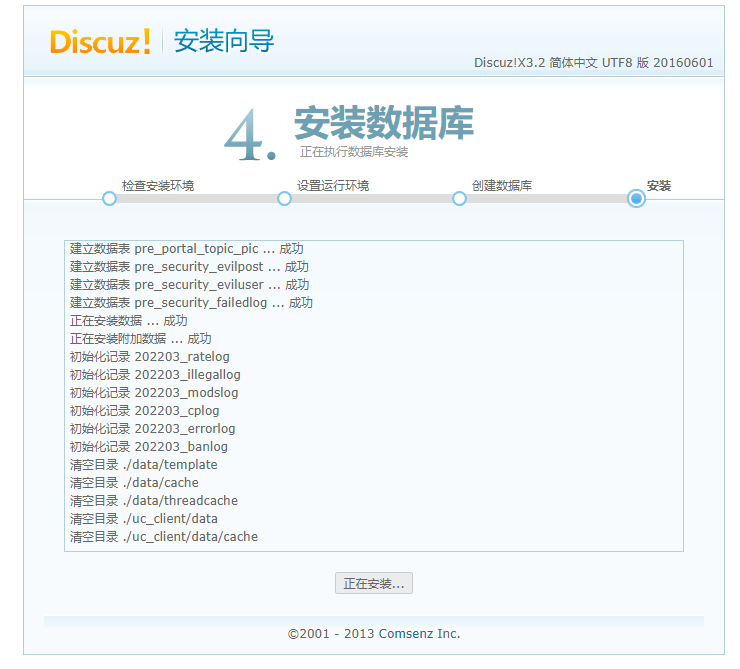The width and height of the screenshot is (740, 669).
Task: Select log line 202203_cplog
Action: click(144, 410)
